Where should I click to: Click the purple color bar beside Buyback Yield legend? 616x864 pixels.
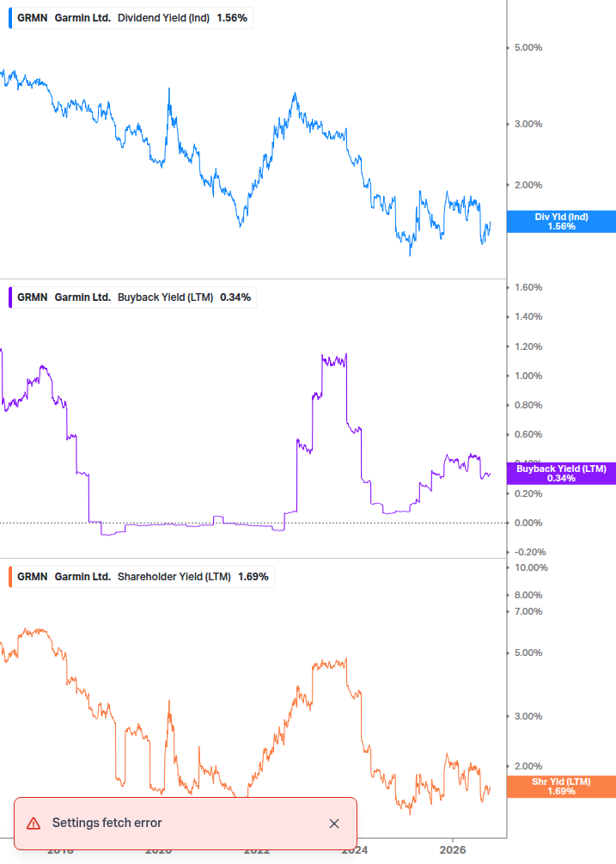tap(10, 297)
